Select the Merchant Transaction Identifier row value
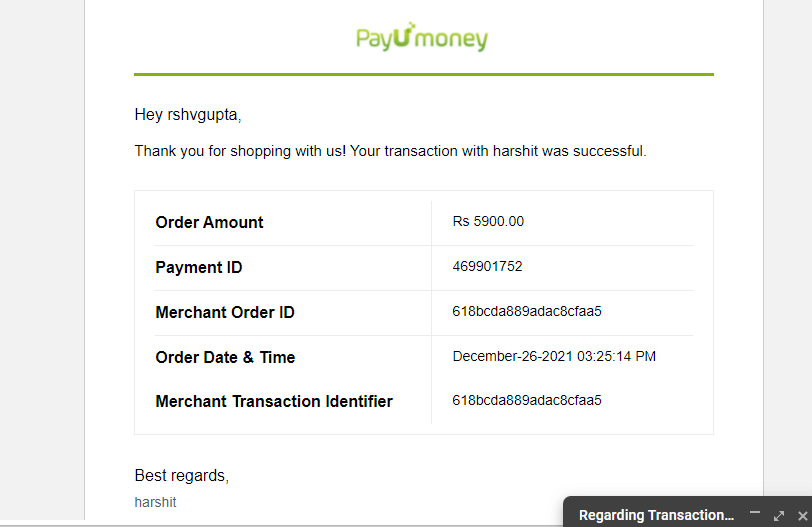This screenshot has height=527, width=812. [527, 400]
